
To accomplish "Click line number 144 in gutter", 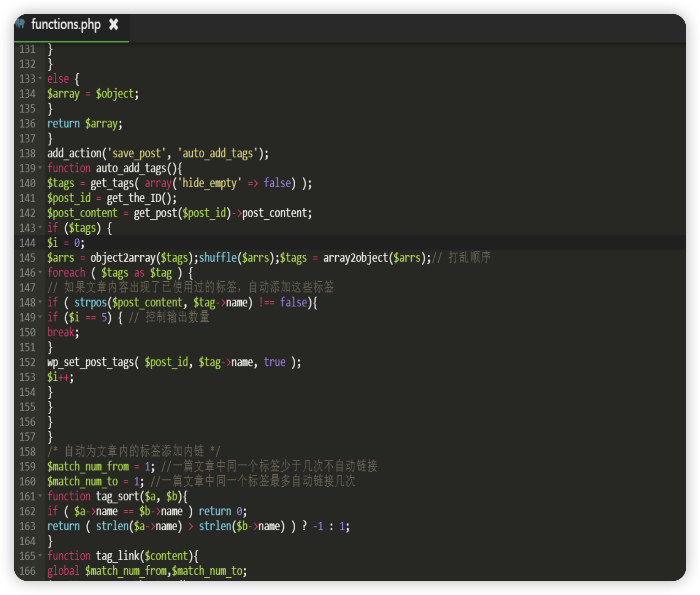I will 27,243.
